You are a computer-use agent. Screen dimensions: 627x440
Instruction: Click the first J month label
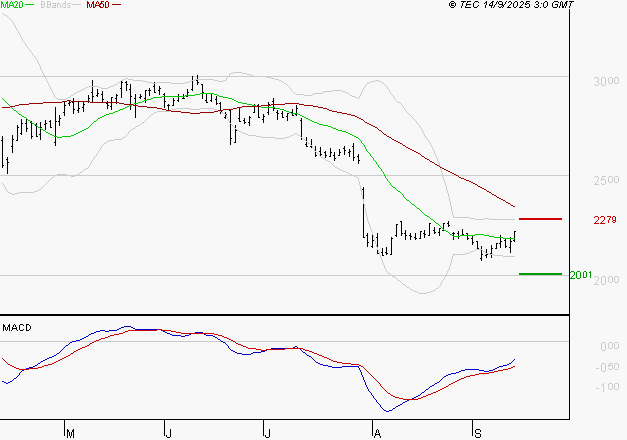click(x=169, y=434)
